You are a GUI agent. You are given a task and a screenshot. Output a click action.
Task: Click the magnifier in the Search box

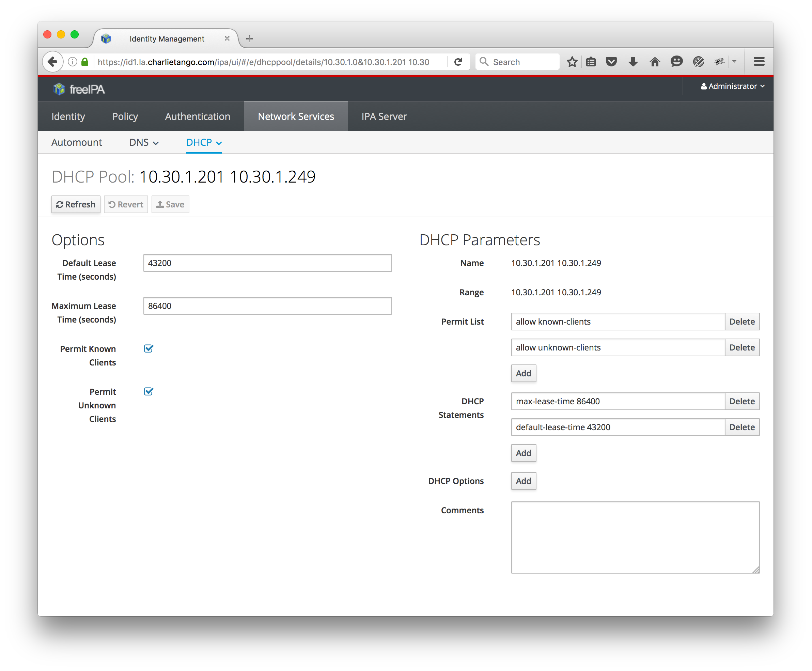pyautogui.click(x=484, y=62)
